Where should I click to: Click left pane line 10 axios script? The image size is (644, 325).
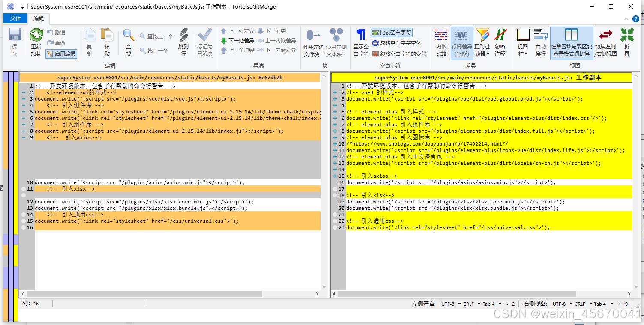click(x=140, y=182)
